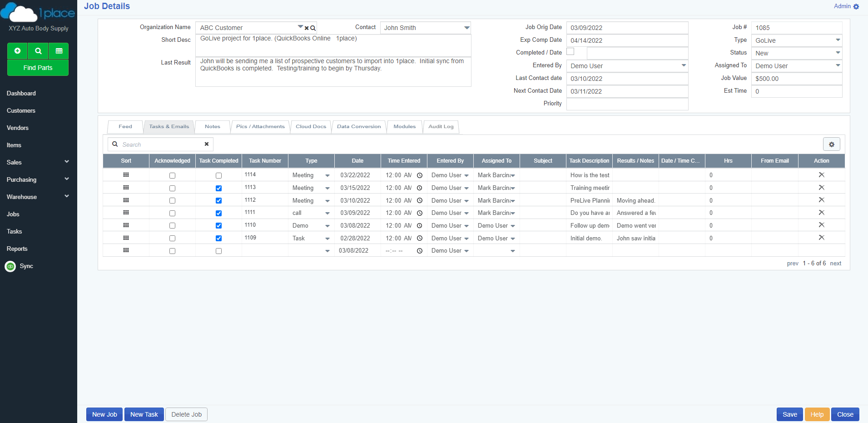The width and height of the screenshot is (868, 423).
Task: Open the time picker clock for task 1110
Action: pyautogui.click(x=420, y=226)
